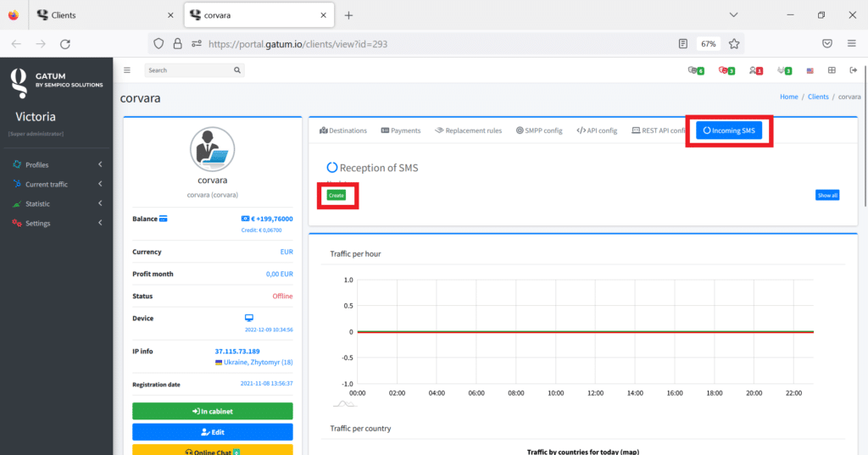
Task: Click the IP address 37.115.73.189
Action: point(237,352)
